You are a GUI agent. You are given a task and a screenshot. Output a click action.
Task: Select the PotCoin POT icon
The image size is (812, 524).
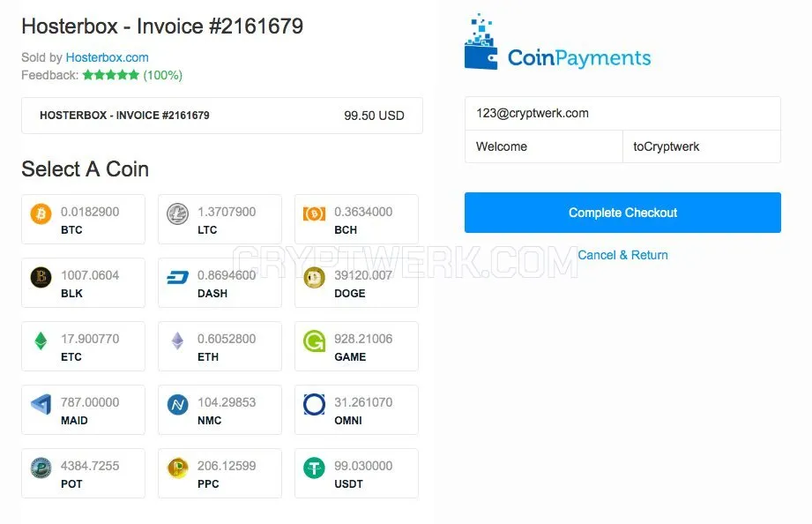click(x=41, y=468)
